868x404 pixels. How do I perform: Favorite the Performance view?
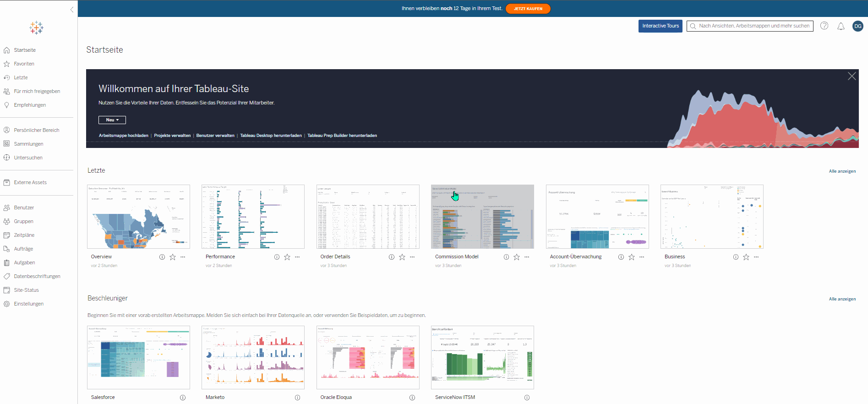[x=287, y=257]
